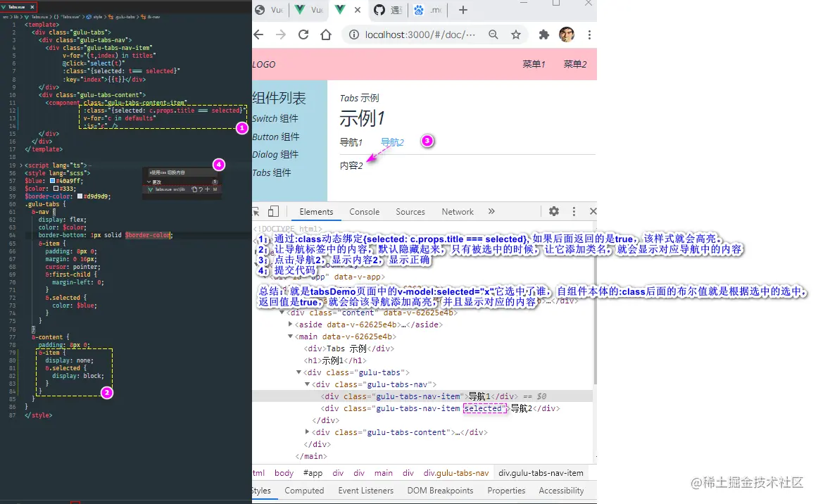
Task: Open the DOM Breakpoints tab
Action: tap(440, 491)
